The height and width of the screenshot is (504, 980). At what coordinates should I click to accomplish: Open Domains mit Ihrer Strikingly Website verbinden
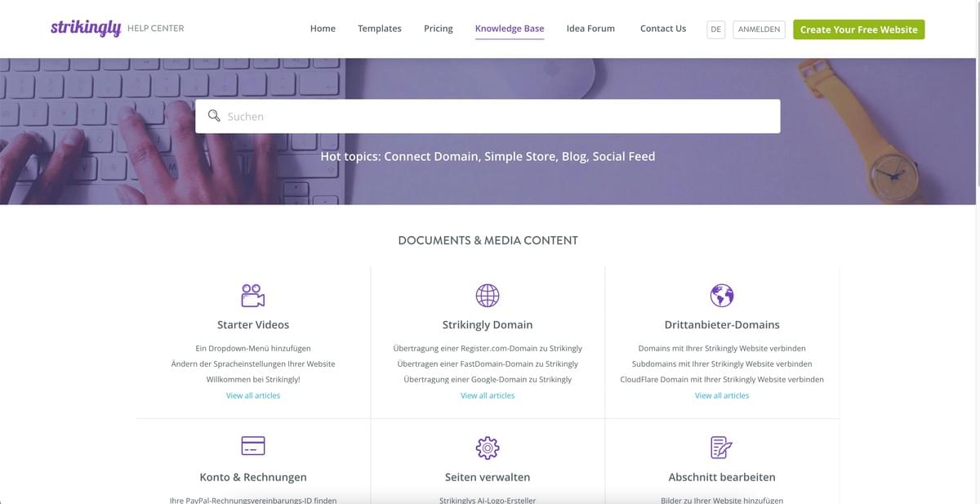pos(722,348)
